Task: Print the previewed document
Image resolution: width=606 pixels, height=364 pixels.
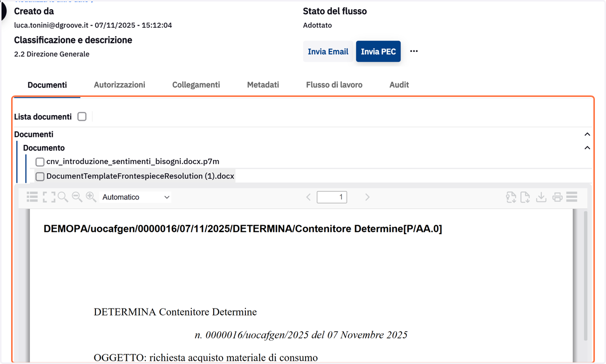Action: [558, 197]
